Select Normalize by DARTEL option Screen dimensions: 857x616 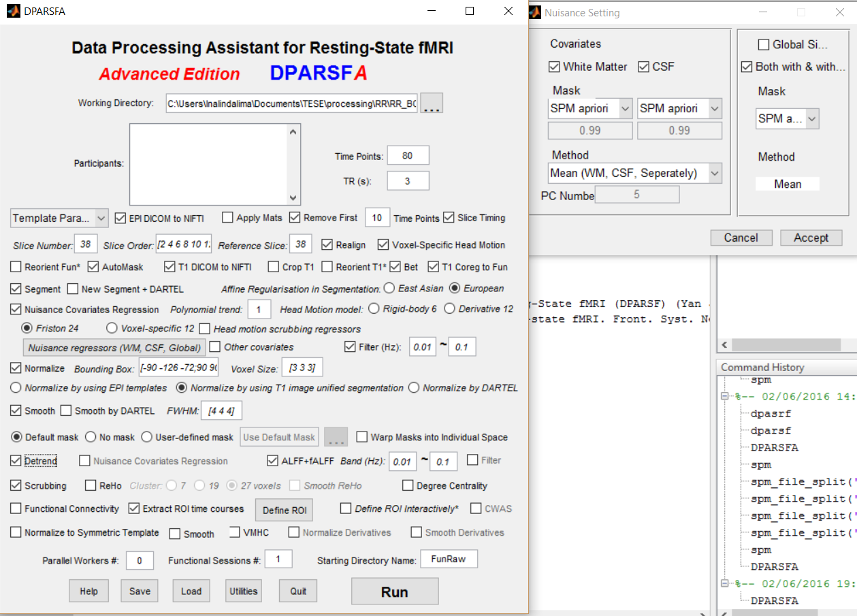pyautogui.click(x=414, y=388)
